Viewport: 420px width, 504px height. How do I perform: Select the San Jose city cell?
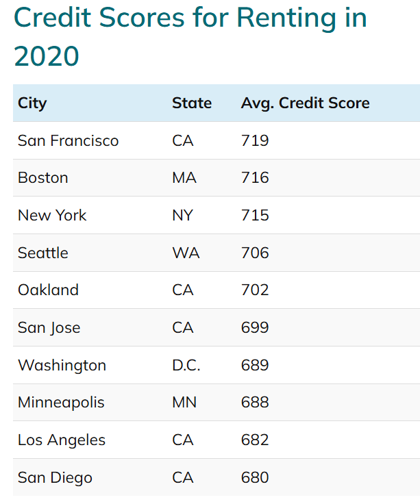(x=49, y=328)
